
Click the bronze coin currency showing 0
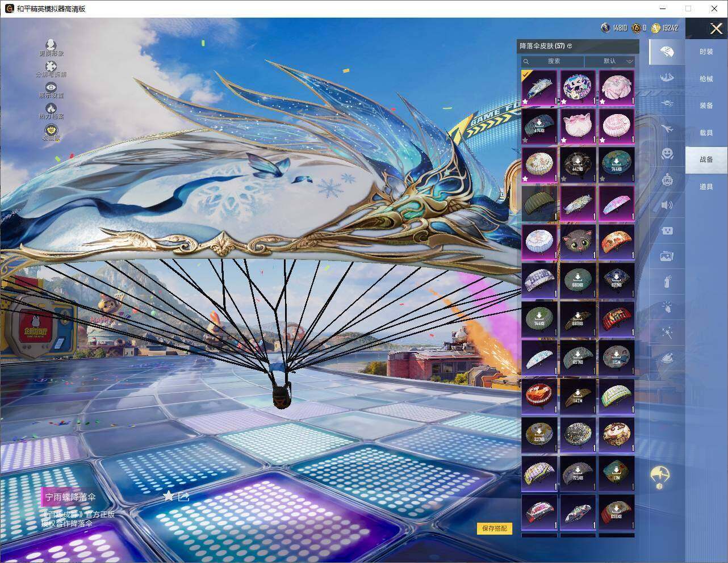point(637,28)
